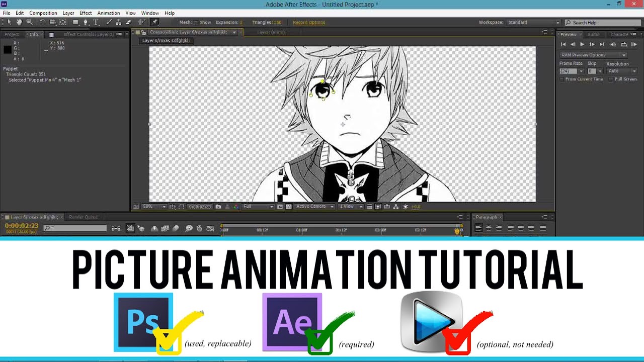Switch to the Audio panel tab
This screenshot has width=644, height=362.
[593, 35]
